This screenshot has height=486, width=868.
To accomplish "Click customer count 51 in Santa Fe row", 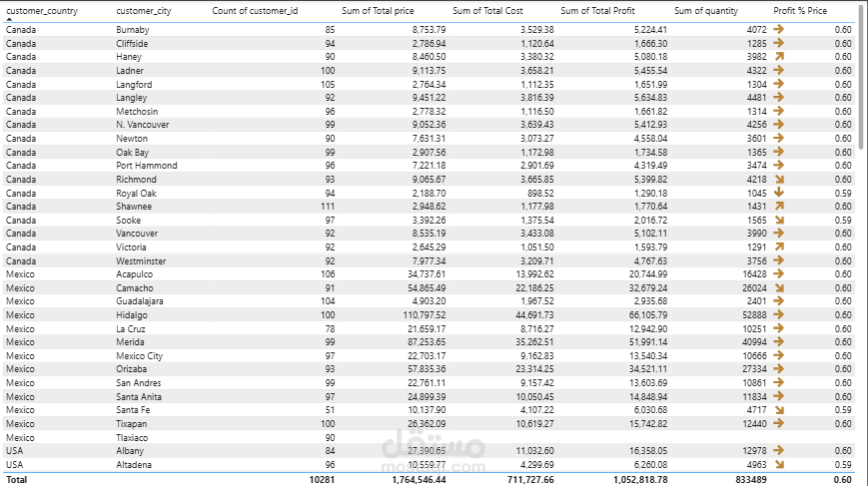I will [330, 410].
